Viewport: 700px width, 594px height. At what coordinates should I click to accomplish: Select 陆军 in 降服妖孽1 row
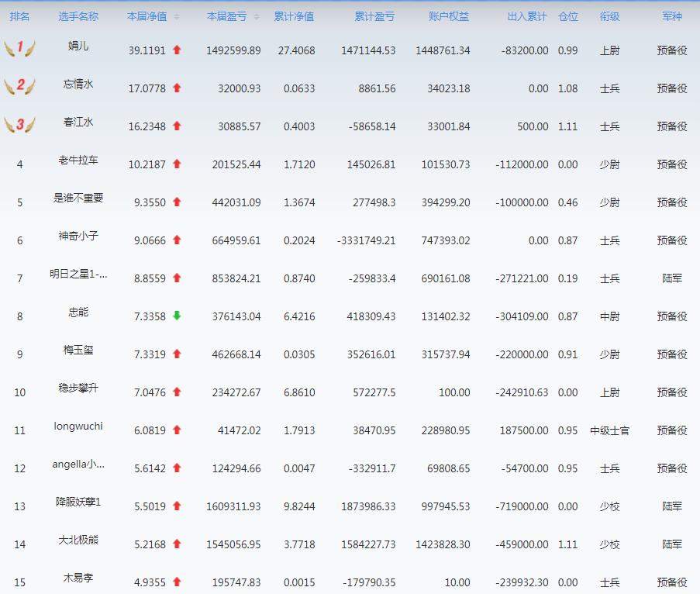click(x=672, y=506)
